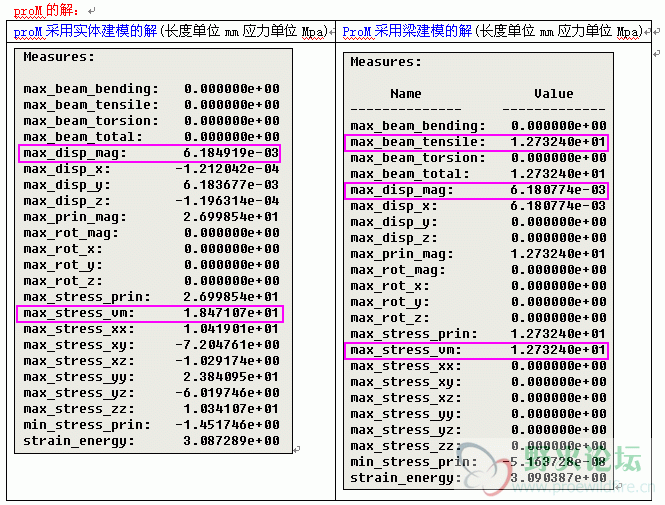Select strain energy value 3.087289e+00
This screenshot has height=505, width=665.
[231, 441]
